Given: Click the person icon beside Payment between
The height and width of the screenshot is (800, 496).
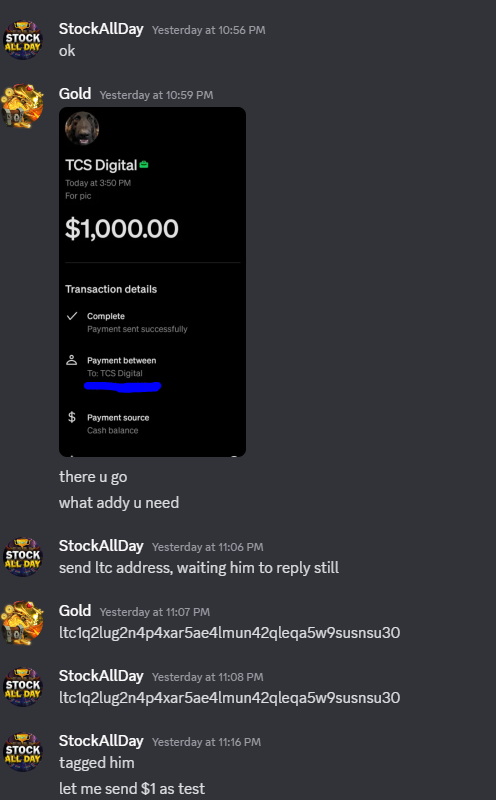Looking at the screenshot, I should coord(71,360).
